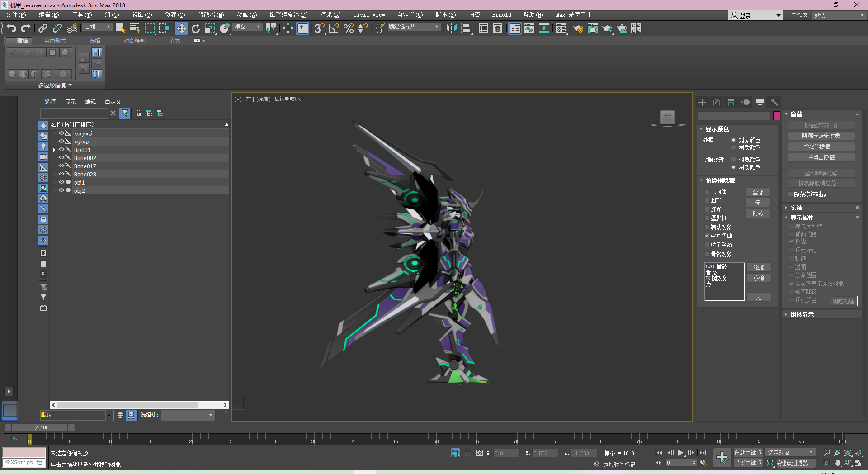Expand the 冻结 rollout
The height and width of the screenshot is (474, 868).
[796, 208]
